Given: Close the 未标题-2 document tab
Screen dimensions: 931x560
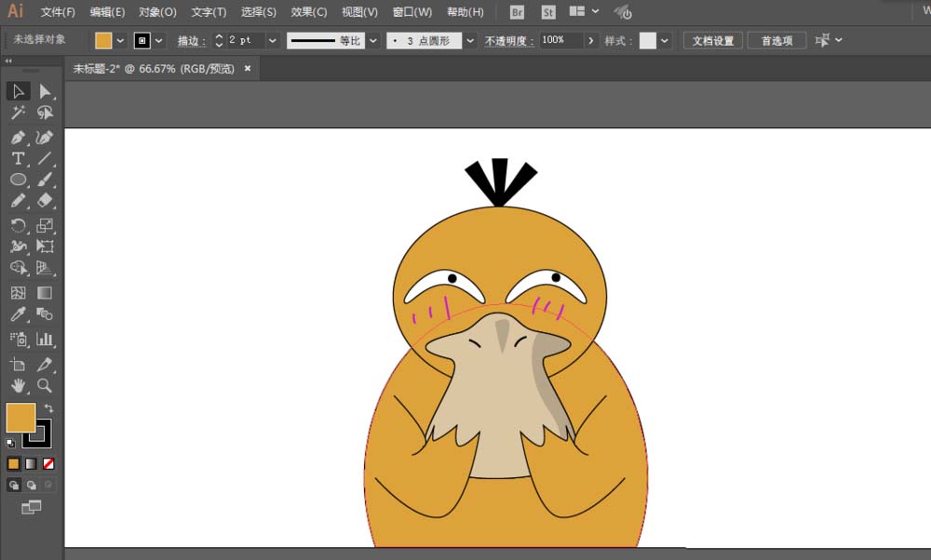Looking at the screenshot, I should [x=248, y=68].
